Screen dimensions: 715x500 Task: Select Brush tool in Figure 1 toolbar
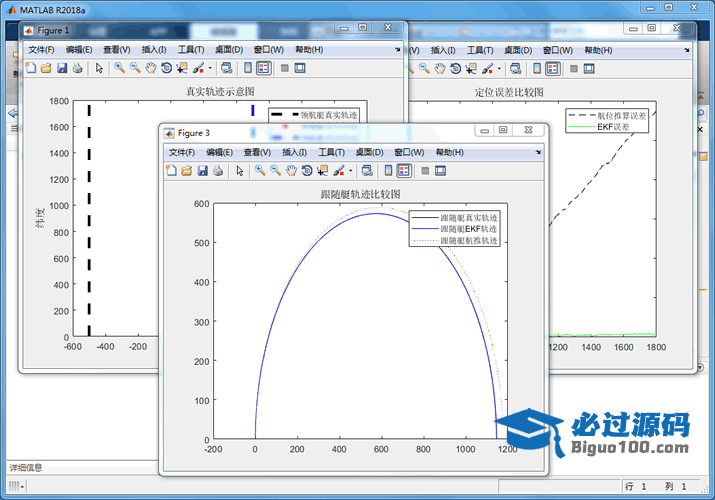click(198, 68)
